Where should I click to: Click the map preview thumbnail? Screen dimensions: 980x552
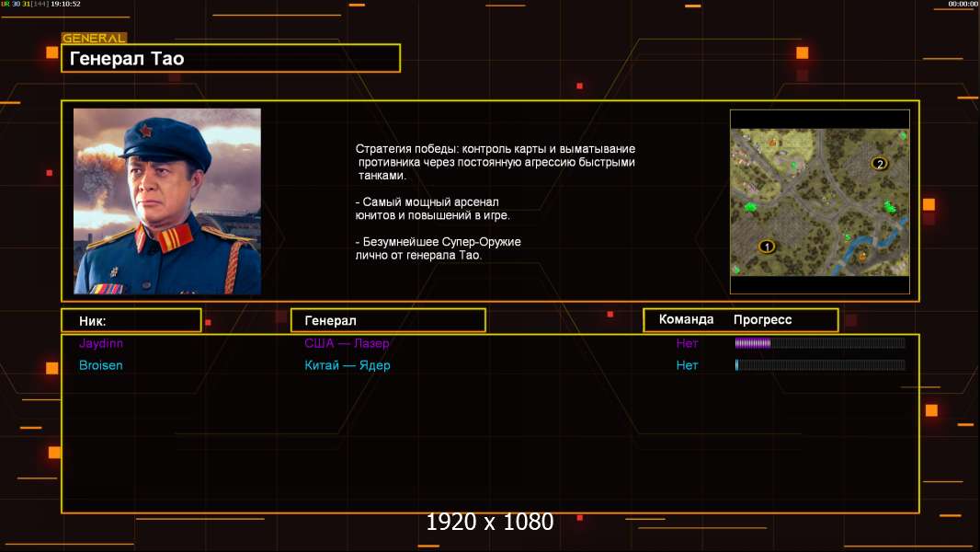[820, 201]
